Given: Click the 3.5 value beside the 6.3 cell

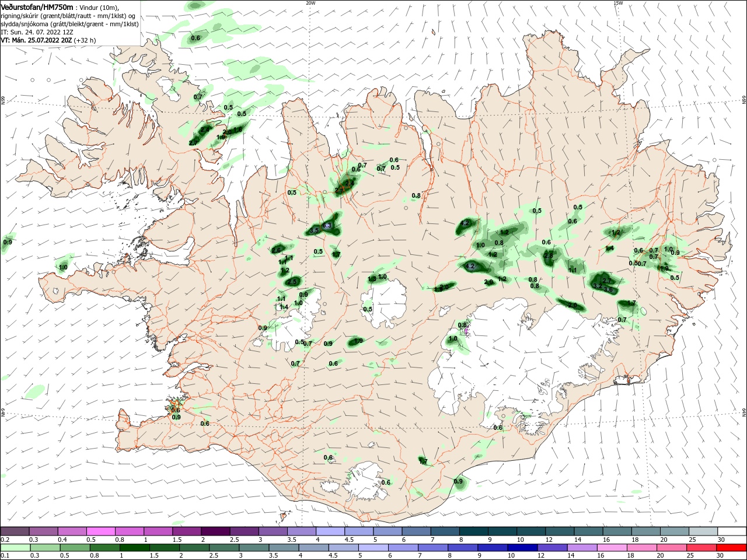Looking at the screenshot, I should (x=314, y=230).
